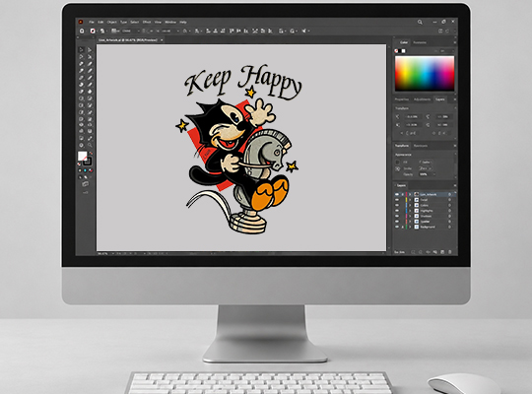Expand the Colors layer
This screenshot has width=532, height=394.
410,205
